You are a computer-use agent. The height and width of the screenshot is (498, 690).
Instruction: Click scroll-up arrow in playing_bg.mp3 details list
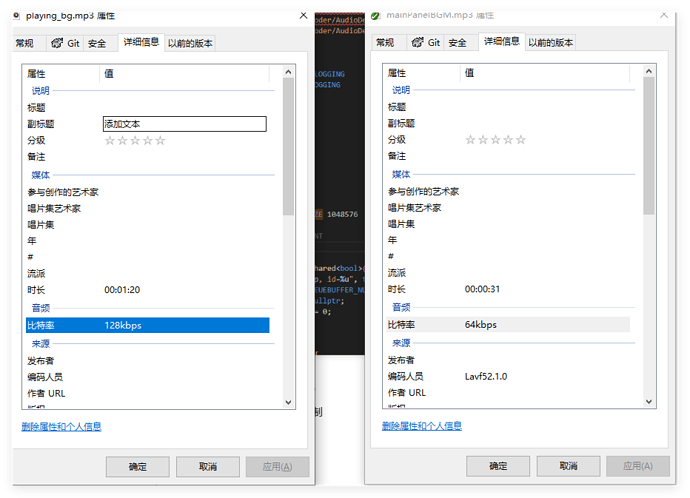288,72
